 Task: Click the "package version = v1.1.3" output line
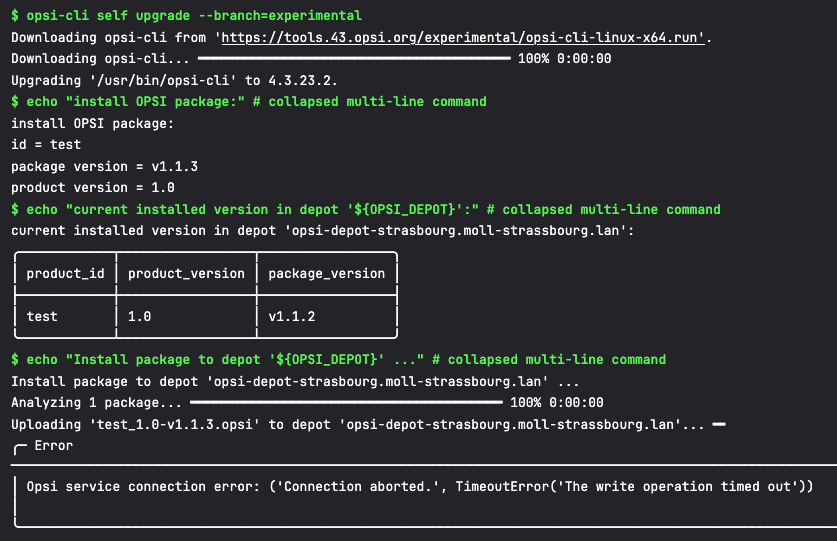point(105,167)
